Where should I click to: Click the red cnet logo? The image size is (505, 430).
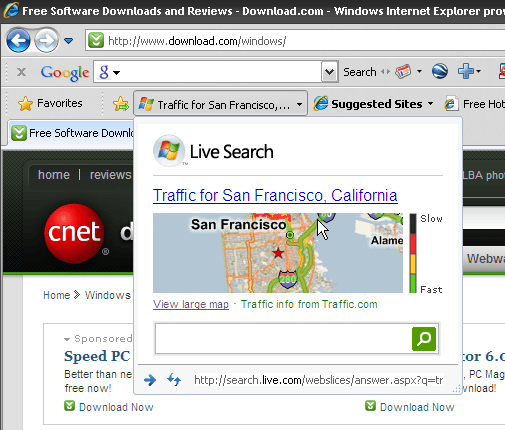(x=74, y=233)
